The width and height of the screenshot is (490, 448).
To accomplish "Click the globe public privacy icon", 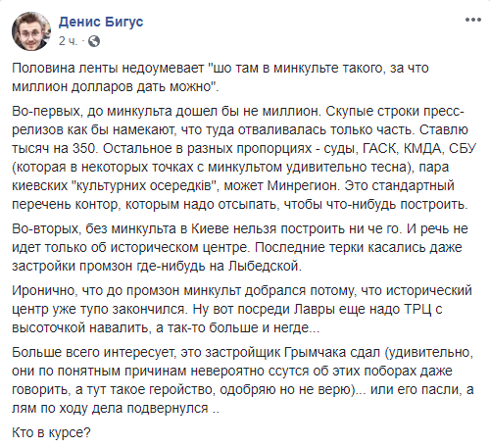I will [94, 41].
